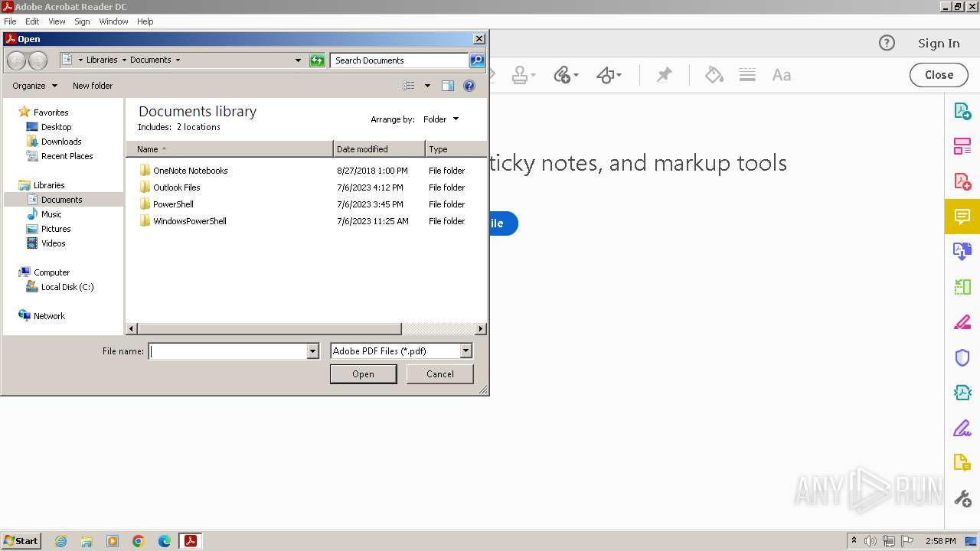
Task: Expand the address bar history dropdown arrow
Action: (x=298, y=60)
